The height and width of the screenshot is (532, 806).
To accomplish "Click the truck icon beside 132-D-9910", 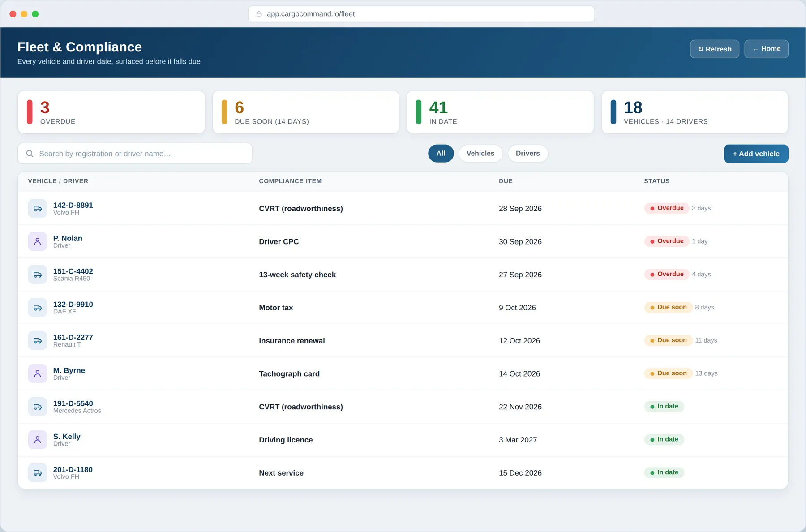I will pos(38,308).
